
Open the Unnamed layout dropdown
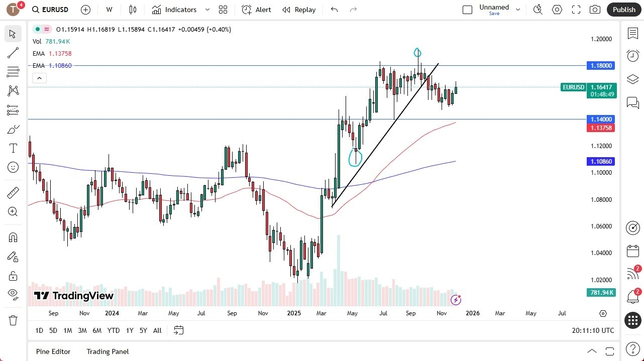tap(517, 9)
